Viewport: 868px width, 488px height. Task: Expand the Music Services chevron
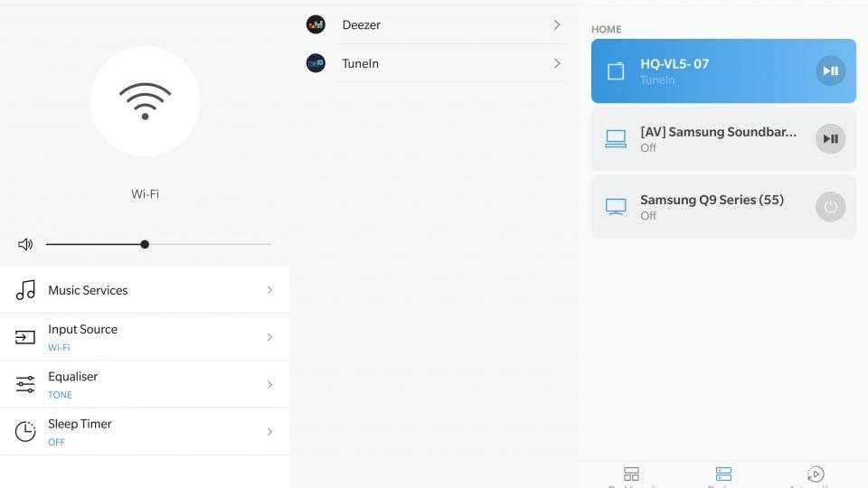(269, 290)
